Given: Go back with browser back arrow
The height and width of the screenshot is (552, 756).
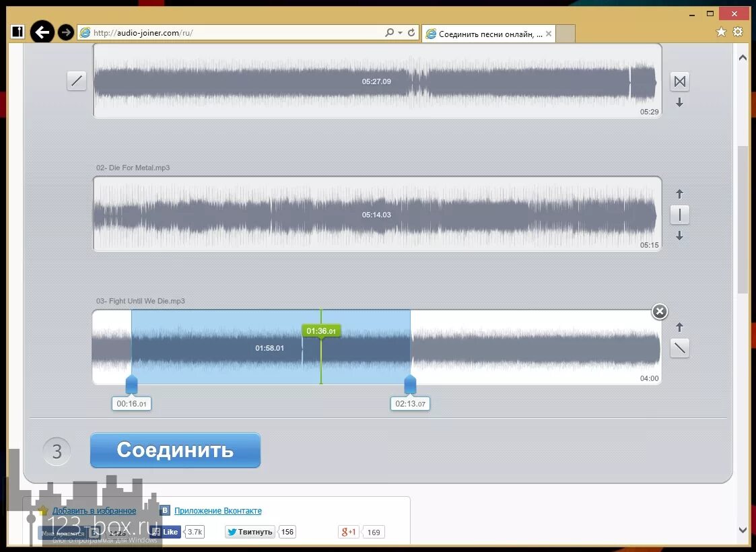Looking at the screenshot, I should pos(42,32).
